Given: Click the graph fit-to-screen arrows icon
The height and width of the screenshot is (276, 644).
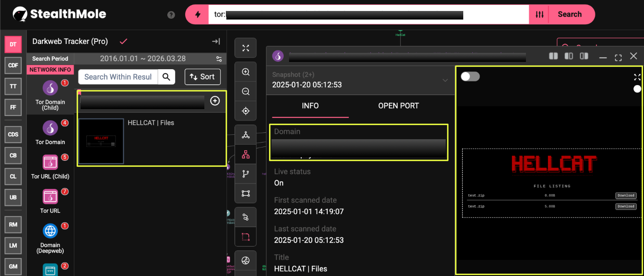Looking at the screenshot, I should click(x=245, y=48).
